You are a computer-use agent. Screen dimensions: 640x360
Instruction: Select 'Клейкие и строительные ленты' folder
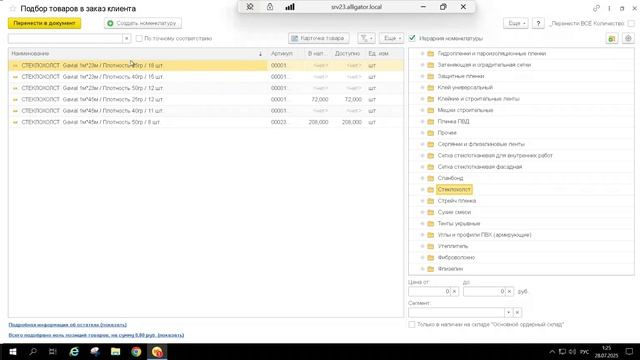click(x=478, y=99)
